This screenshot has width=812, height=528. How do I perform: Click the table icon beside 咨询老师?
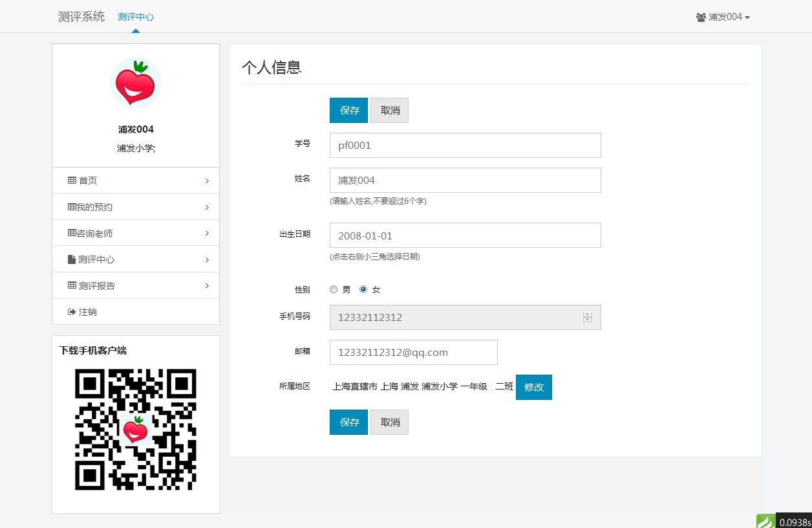coord(72,233)
